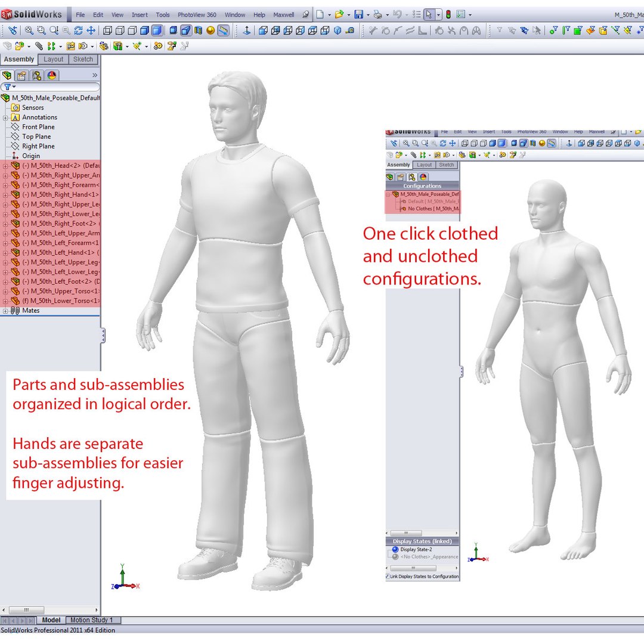Open the Insert menu
The image size is (644, 644).
point(140,15)
